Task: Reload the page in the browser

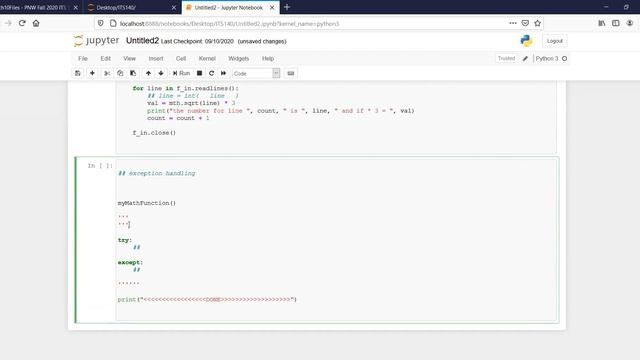Action: pos(22,23)
